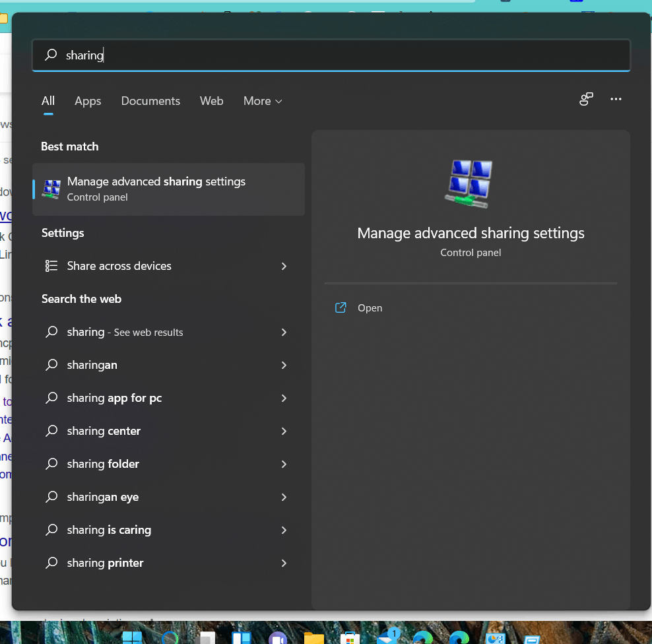Image resolution: width=652 pixels, height=644 pixels.
Task: Open the Mail app with notification badge
Action: point(387,637)
